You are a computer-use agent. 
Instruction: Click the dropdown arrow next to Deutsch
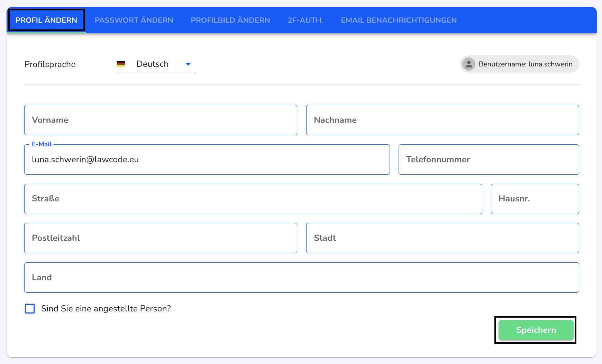pos(188,64)
